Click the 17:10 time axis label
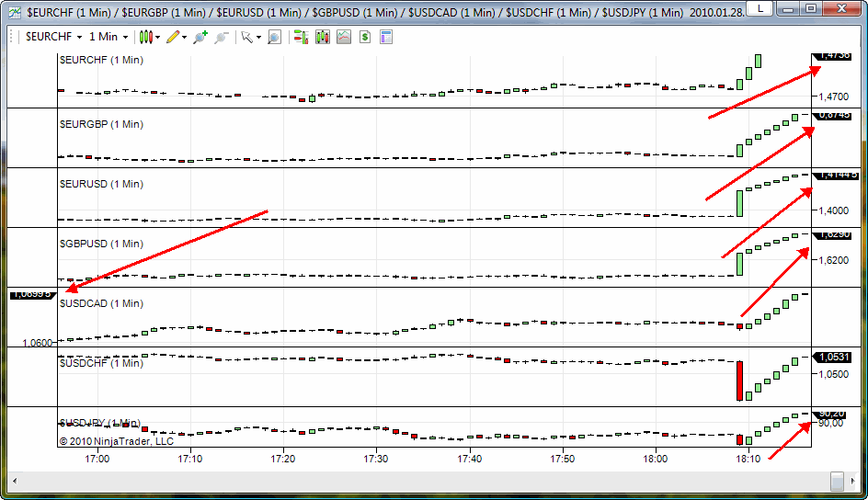The height and width of the screenshot is (500, 868). pos(189,459)
